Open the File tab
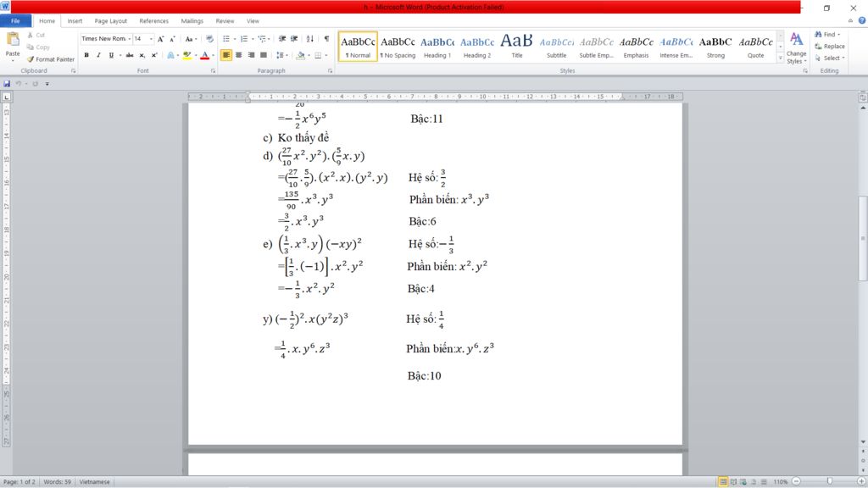 [x=15, y=21]
